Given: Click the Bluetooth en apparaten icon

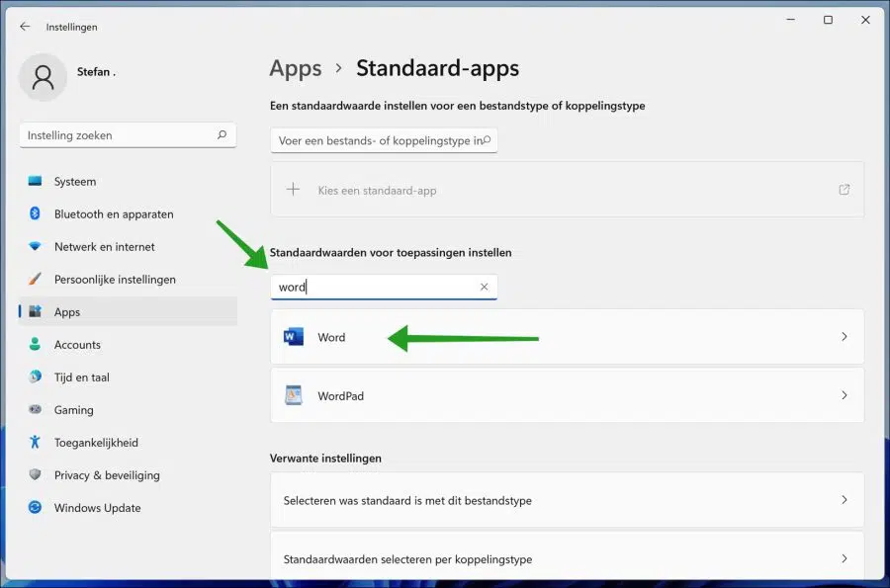Looking at the screenshot, I should click(35, 213).
